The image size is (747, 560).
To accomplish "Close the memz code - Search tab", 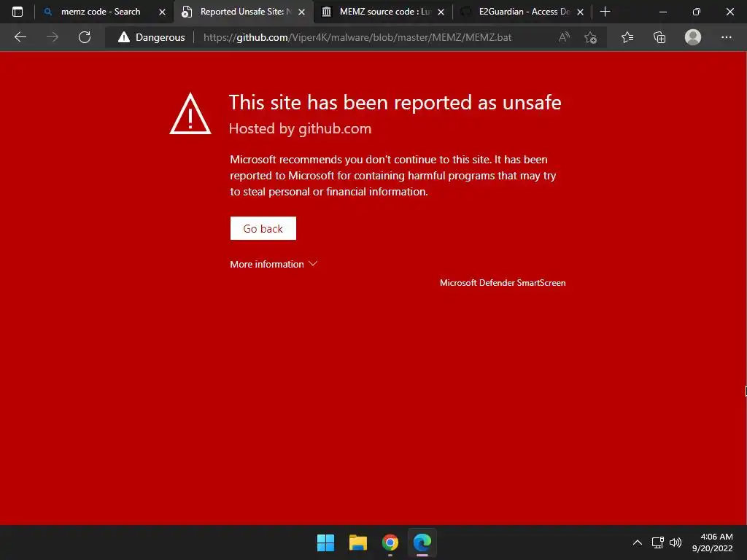I will tap(163, 12).
